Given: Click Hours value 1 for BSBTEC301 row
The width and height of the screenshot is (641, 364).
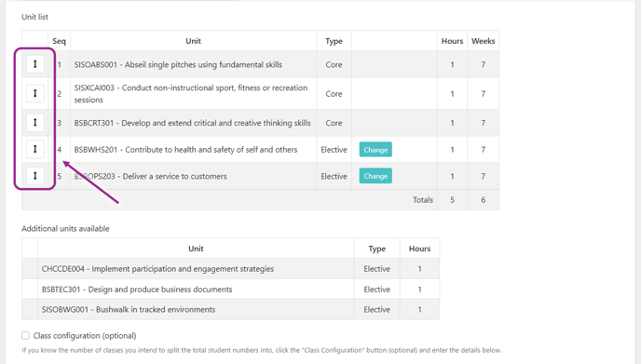Looking at the screenshot, I should tap(419, 290).
